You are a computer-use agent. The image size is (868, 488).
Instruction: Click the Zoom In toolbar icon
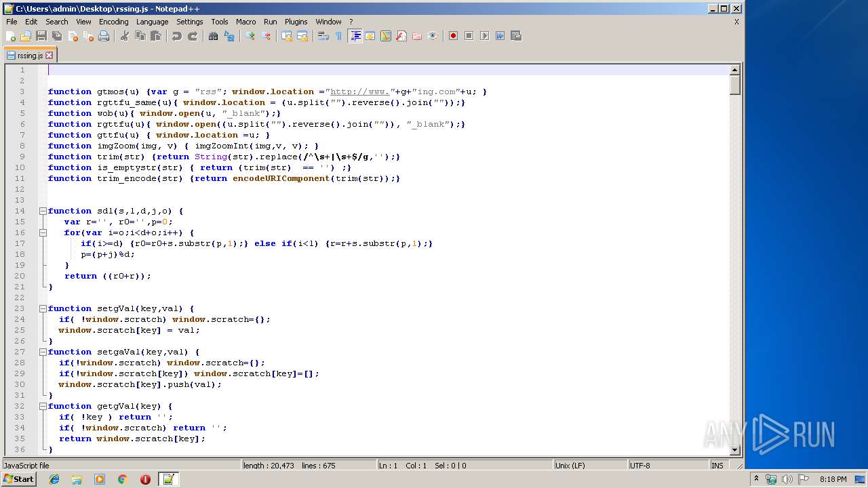(250, 36)
